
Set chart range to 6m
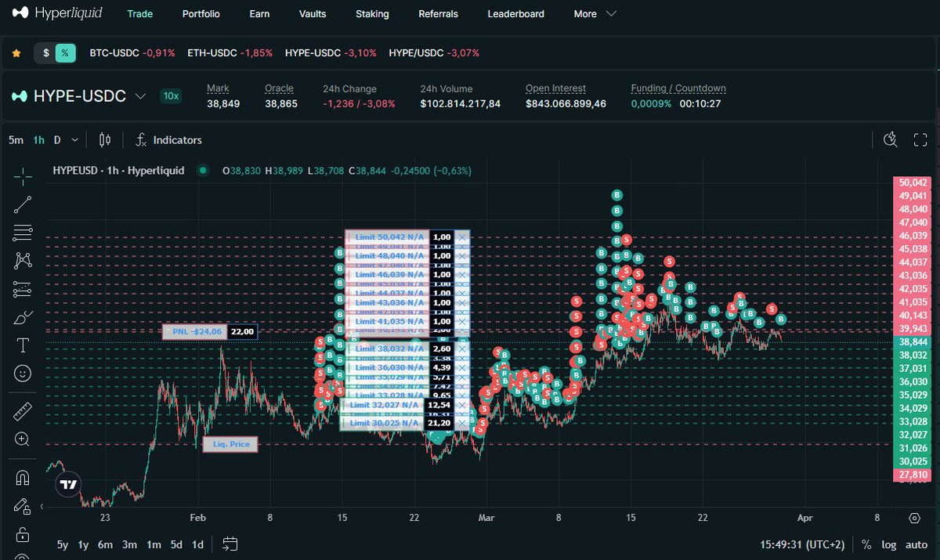pos(105,544)
